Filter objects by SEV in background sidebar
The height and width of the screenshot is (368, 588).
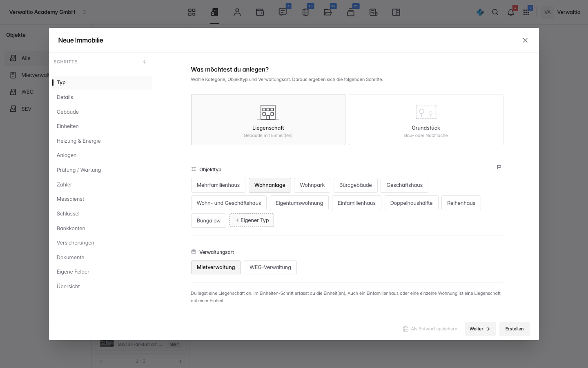pos(26,109)
